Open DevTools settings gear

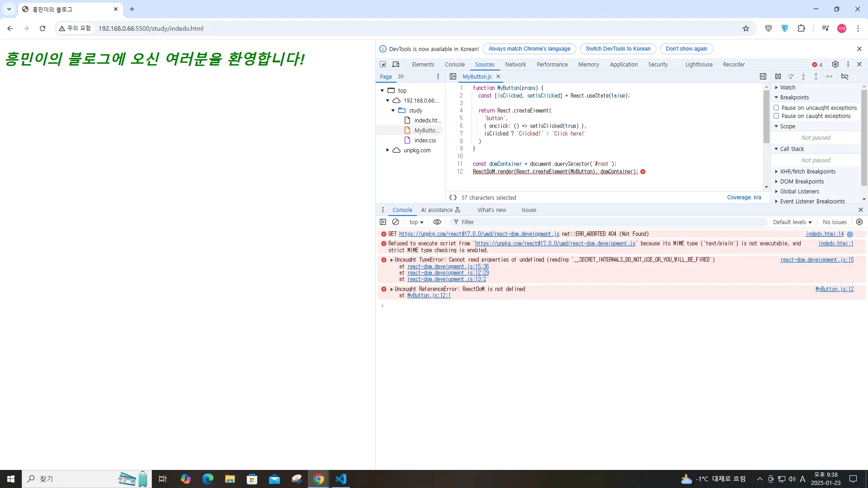pyautogui.click(x=835, y=64)
